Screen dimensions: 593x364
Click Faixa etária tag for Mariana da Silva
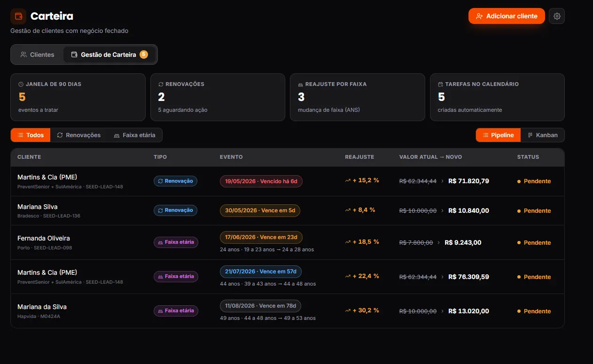point(176,311)
